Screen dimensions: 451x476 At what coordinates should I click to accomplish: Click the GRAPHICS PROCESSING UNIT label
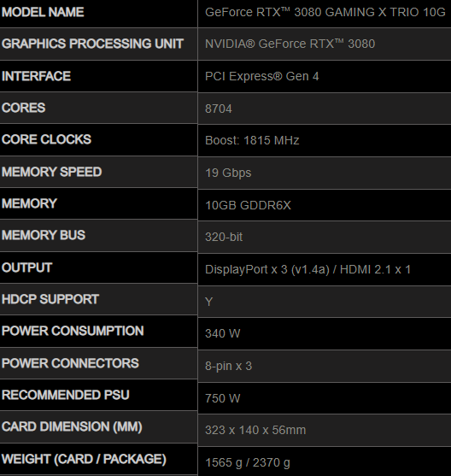[92, 44]
